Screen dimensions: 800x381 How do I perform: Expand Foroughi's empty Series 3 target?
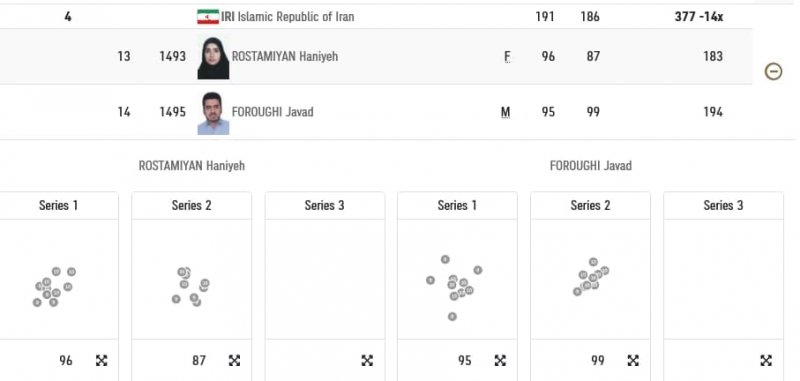[x=766, y=361]
